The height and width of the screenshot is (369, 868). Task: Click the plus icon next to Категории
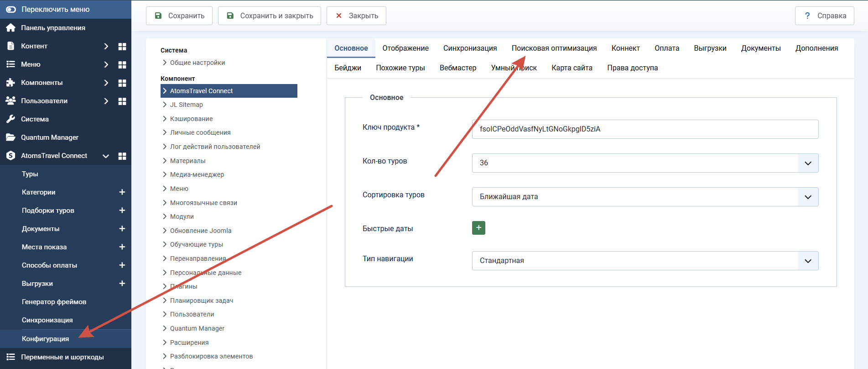click(x=122, y=192)
